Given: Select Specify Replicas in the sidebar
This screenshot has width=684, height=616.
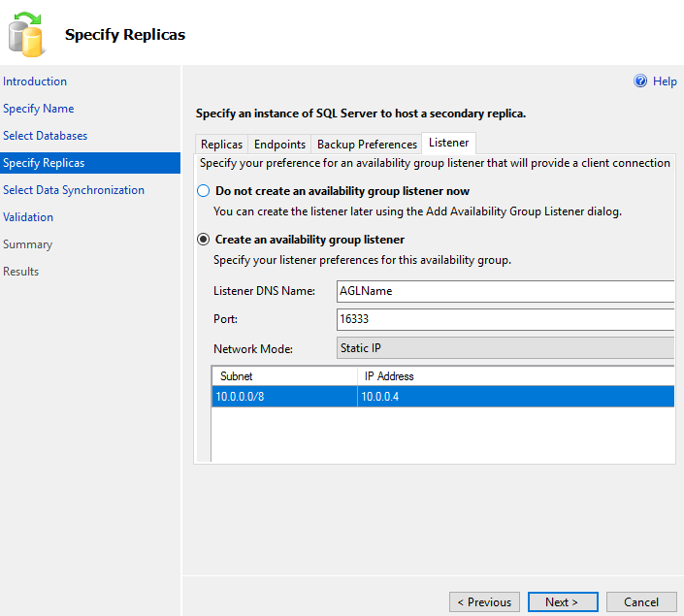Looking at the screenshot, I should pyautogui.click(x=90, y=163).
